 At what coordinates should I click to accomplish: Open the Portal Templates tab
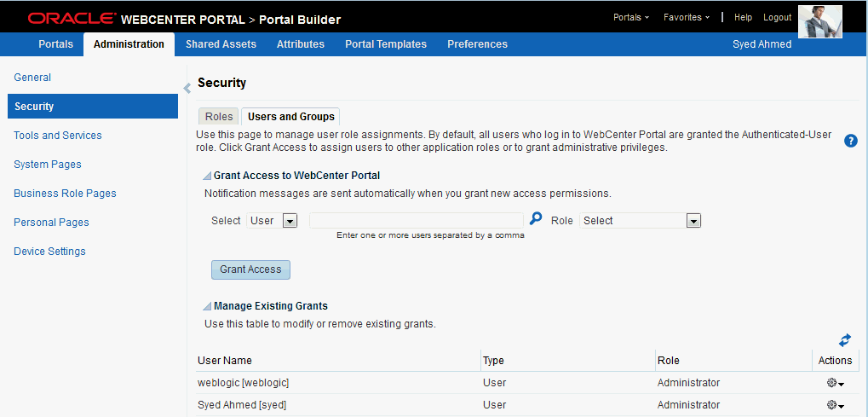(x=386, y=44)
